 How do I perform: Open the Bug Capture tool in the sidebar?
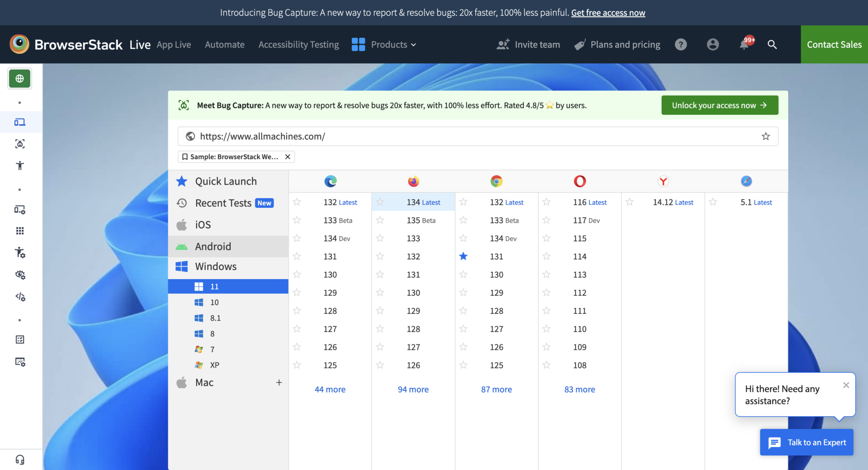point(19,144)
